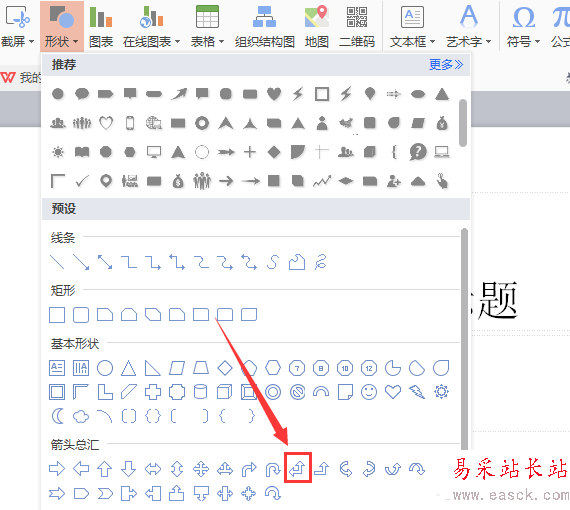Select the gray checkmark recommended shape
Image resolution: width=570 pixels, height=510 pixels.
coord(82,181)
